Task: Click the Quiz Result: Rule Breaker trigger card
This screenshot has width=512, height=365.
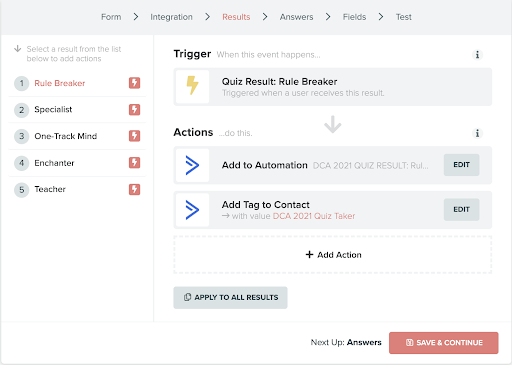Action: tap(333, 87)
